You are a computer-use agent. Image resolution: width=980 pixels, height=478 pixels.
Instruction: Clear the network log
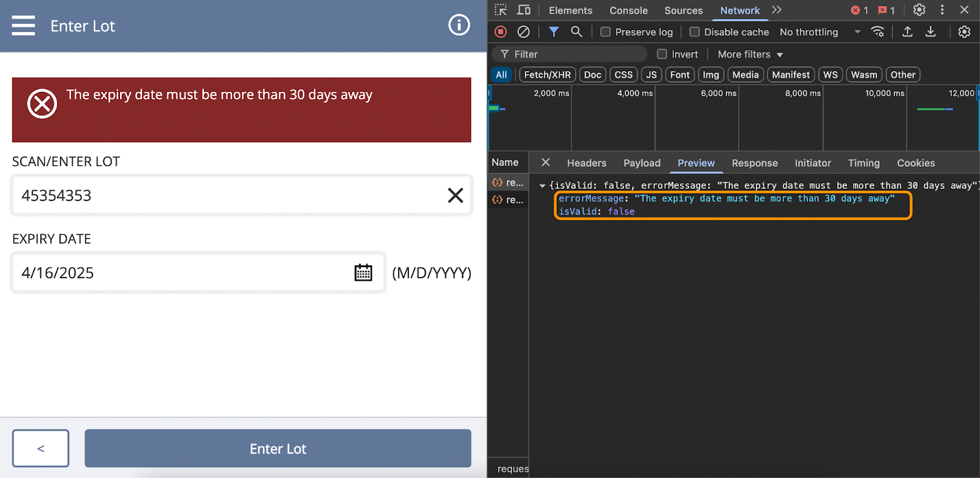coord(523,32)
